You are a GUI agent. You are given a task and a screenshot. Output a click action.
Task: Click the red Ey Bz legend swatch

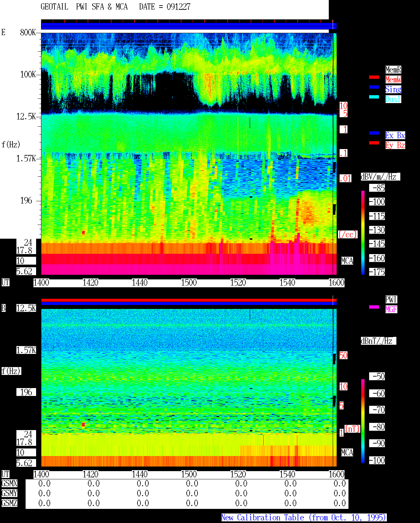374,143
